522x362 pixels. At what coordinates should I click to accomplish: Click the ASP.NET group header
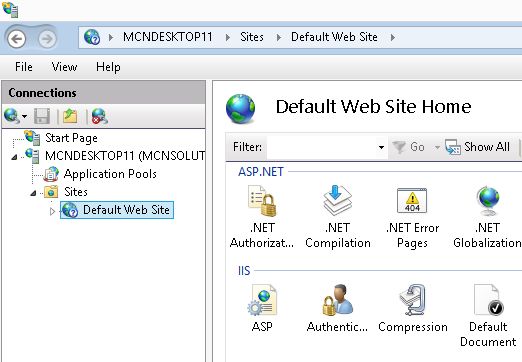pyautogui.click(x=261, y=172)
